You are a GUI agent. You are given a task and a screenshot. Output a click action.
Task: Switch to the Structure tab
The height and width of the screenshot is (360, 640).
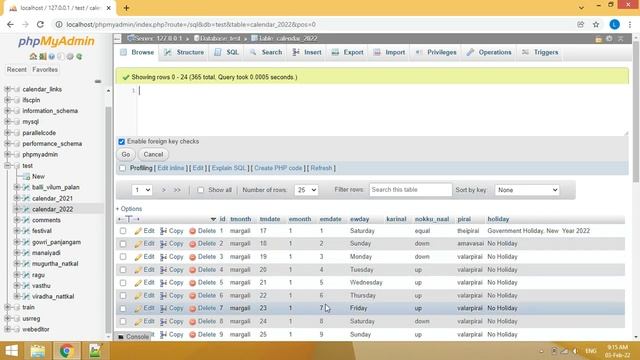(x=184, y=53)
